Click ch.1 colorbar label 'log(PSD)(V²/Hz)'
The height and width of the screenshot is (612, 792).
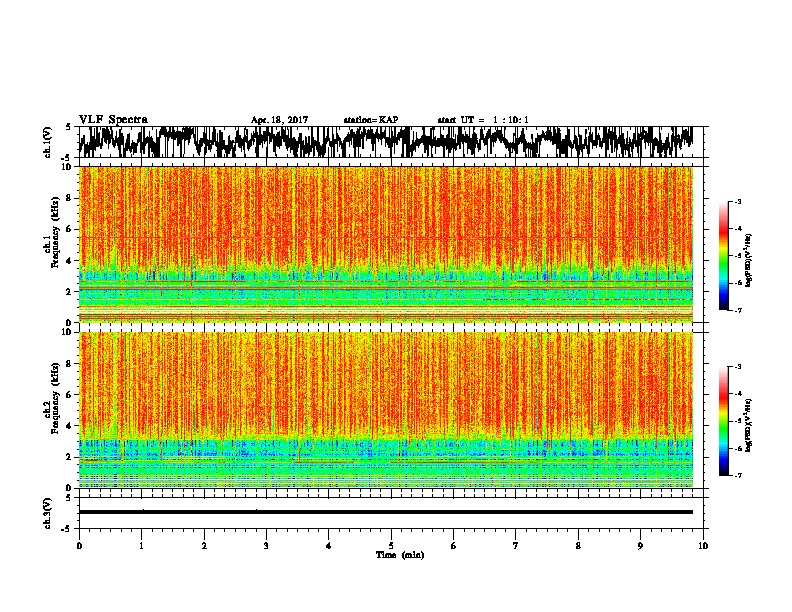coord(749,260)
